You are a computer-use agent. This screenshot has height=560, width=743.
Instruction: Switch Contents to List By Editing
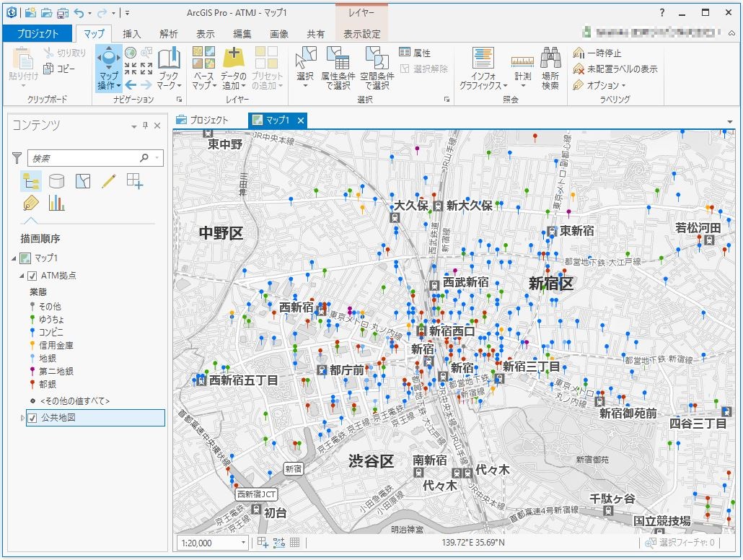tap(108, 181)
